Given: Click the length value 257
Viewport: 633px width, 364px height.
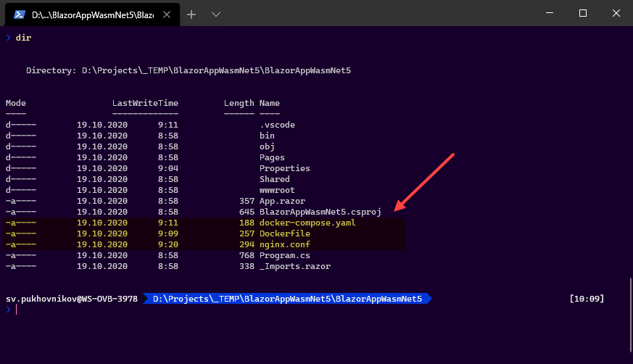Looking at the screenshot, I should [247, 234].
